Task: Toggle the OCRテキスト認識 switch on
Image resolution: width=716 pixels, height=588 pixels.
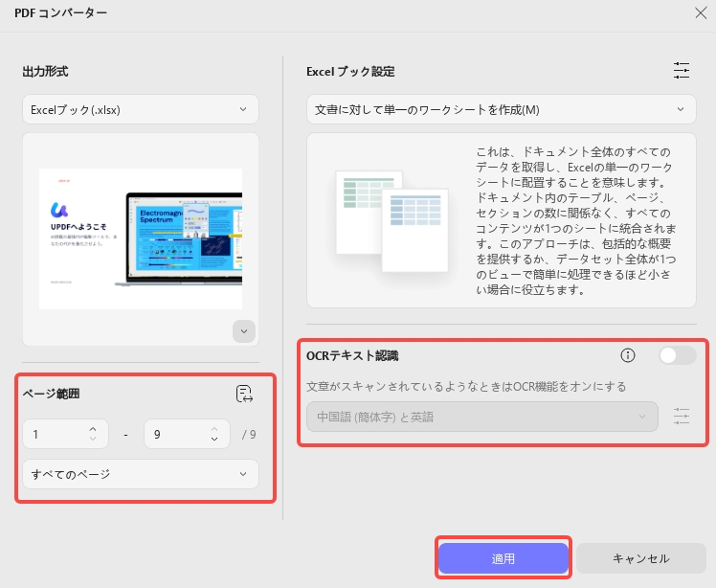Action: 677,355
